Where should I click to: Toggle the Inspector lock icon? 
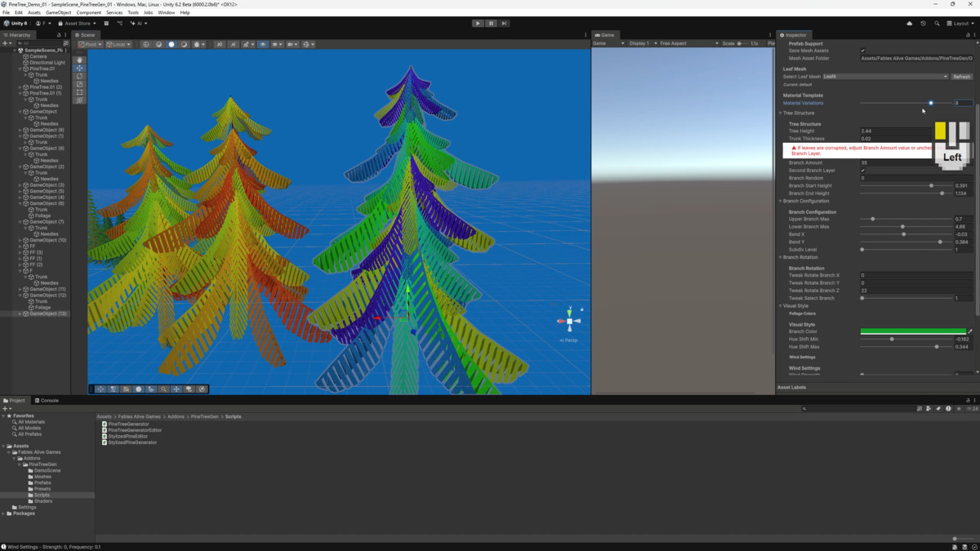click(966, 35)
